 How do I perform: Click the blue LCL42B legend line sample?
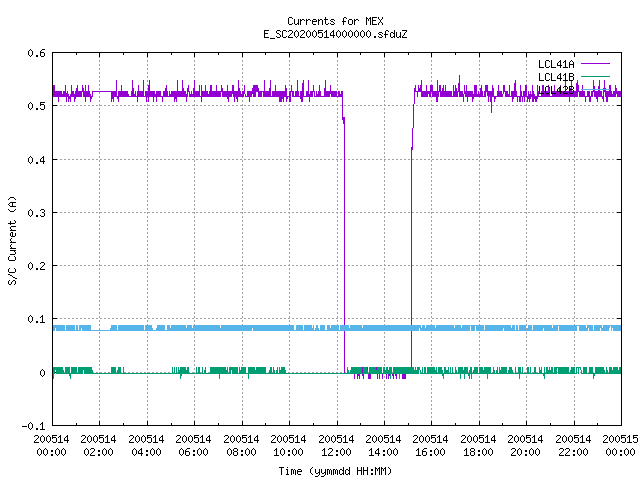click(x=595, y=89)
